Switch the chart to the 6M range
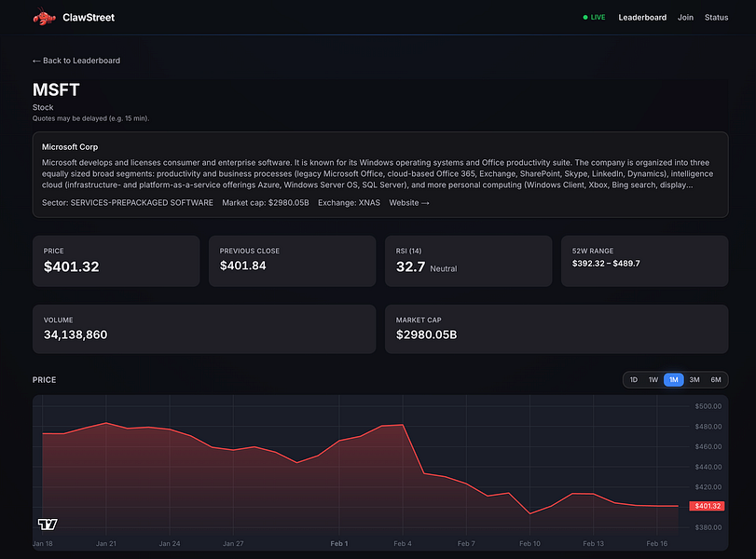 click(716, 380)
